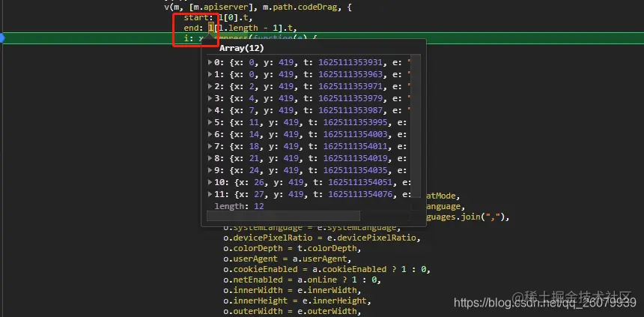Expand array entry 6 where x is 14
Image resolution: width=644 pixels, height=317 pixels.
(x=210, y=134)
